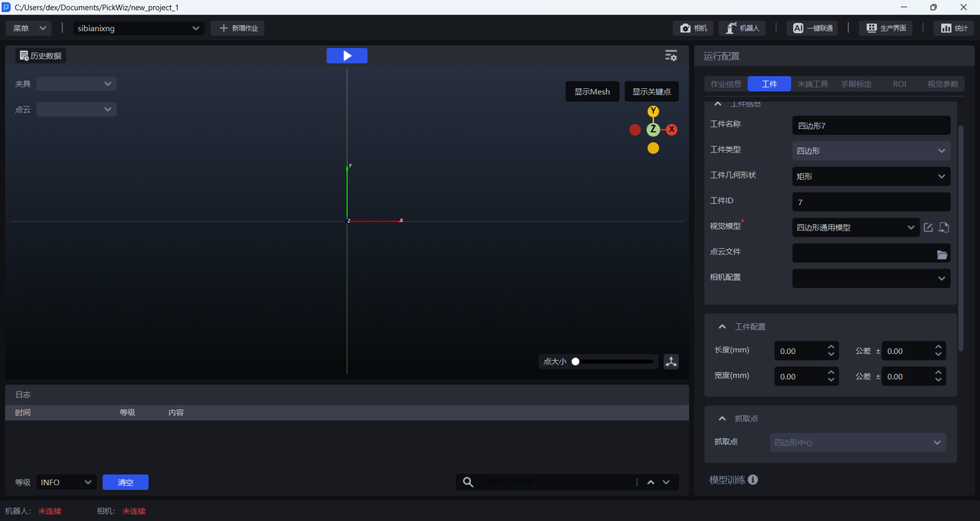Click the axis reset icon near 点大小
This screenshot has width=980, height=521.
click(671, 362)
